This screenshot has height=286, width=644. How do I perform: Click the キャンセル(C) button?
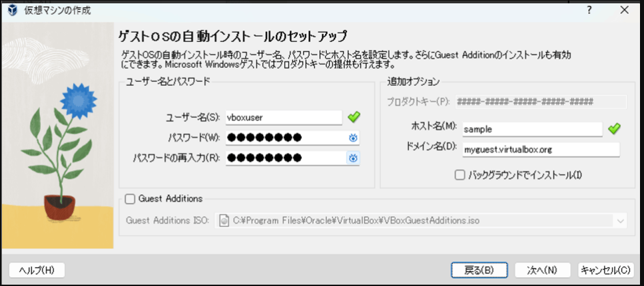click(606, 270)
